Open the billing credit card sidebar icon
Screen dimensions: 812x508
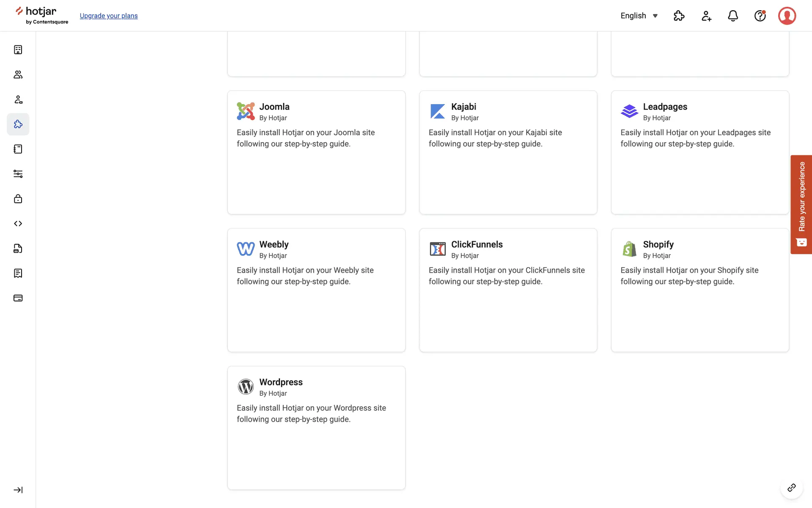(18, 298)
